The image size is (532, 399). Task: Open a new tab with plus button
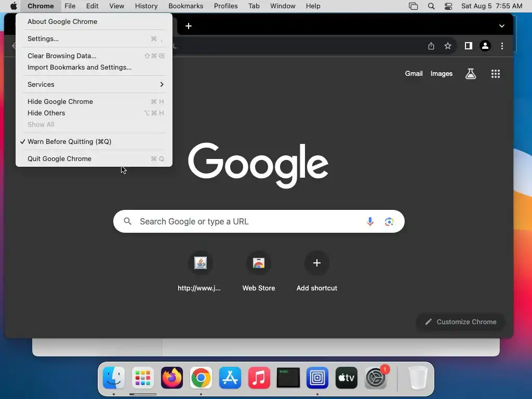pyautogui.click(x=189, y=26)
